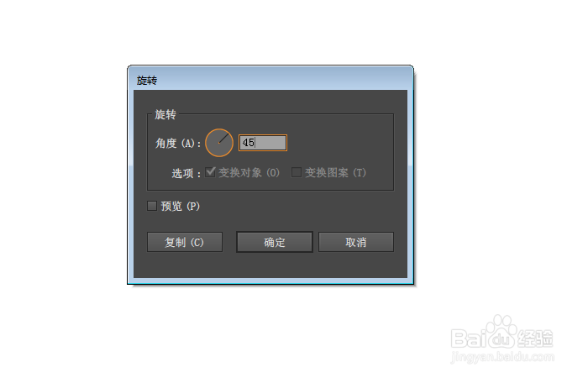Toggle the 变换对象 (O) checkbox
Screen dimensions: 588x378
(210, 172)
